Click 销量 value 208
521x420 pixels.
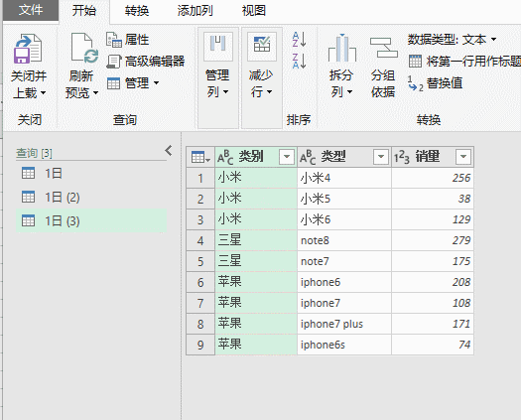tap(433, 282)
